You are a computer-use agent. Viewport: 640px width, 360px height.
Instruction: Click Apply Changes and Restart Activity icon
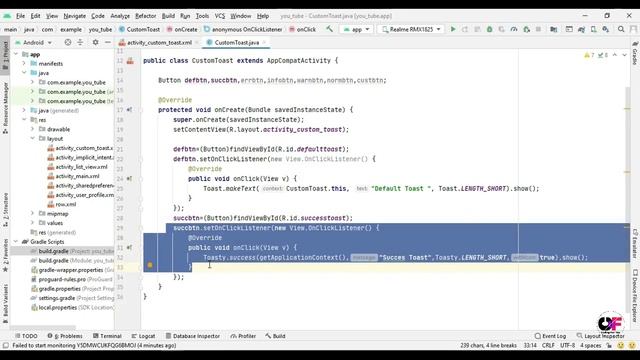point(465,29)
